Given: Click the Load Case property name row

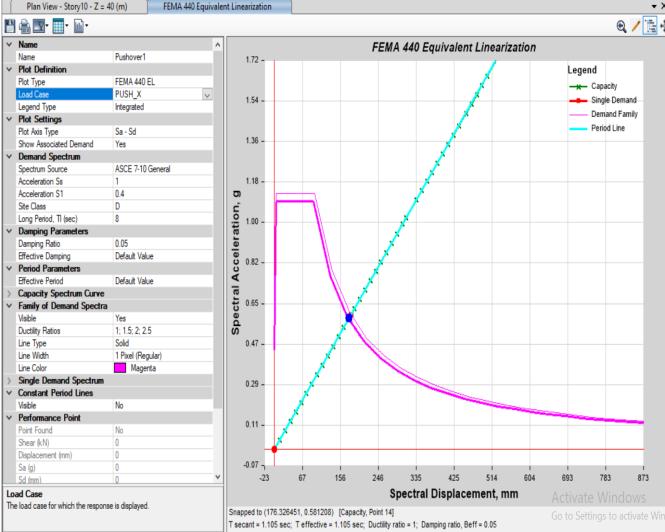Looking at the screenshot, I should tap(64, 95).
